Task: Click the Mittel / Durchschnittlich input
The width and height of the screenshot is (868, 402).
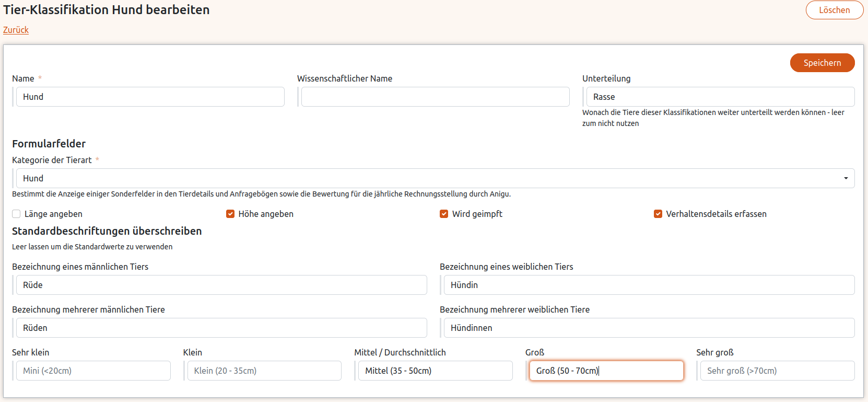Action: pos(435,371)
